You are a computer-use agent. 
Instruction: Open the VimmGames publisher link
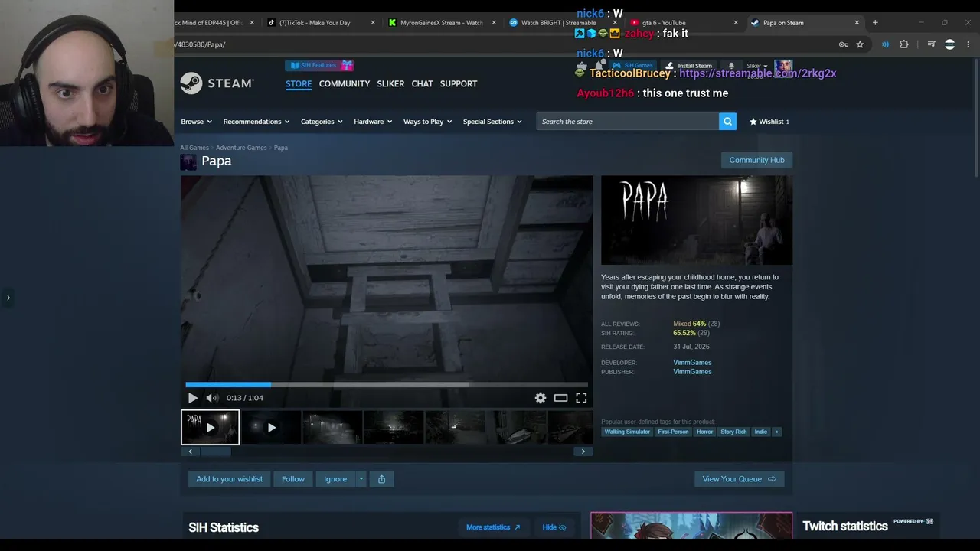692,372
